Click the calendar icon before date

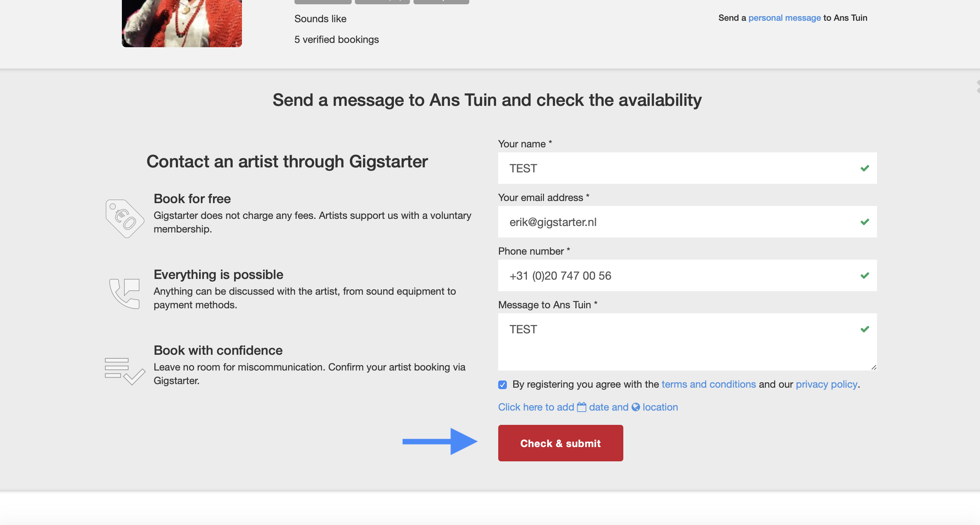point(581,407)
